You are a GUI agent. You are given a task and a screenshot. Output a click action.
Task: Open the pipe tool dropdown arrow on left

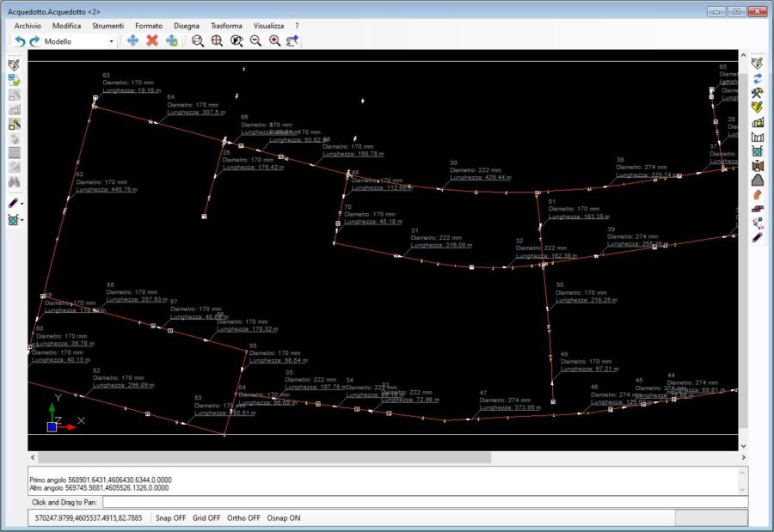[x=22, y=204]
